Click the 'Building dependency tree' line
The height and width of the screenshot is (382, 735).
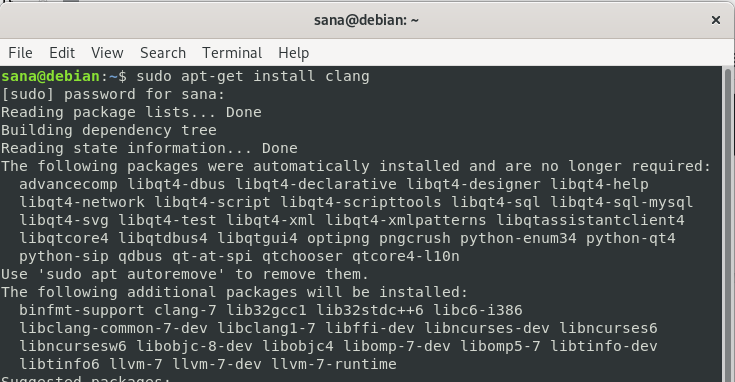point(109,130)
